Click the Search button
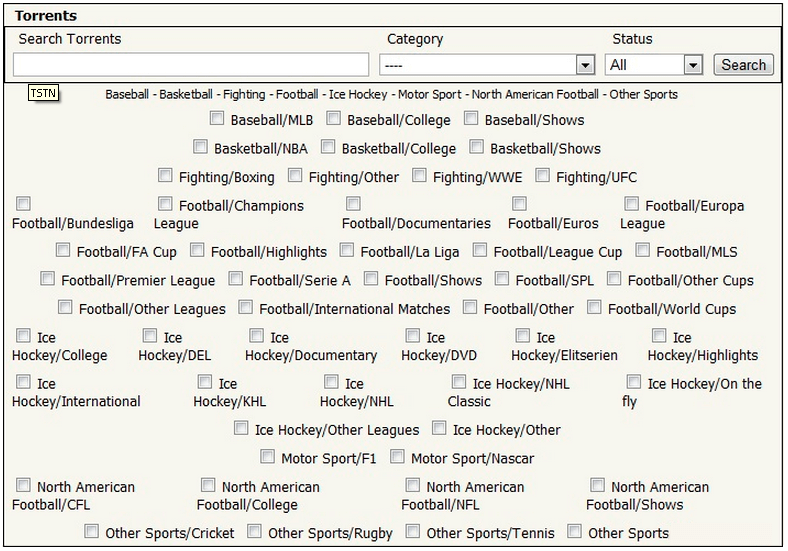The height and width of the screenshot is (551, 788). (x=743, y=65)
